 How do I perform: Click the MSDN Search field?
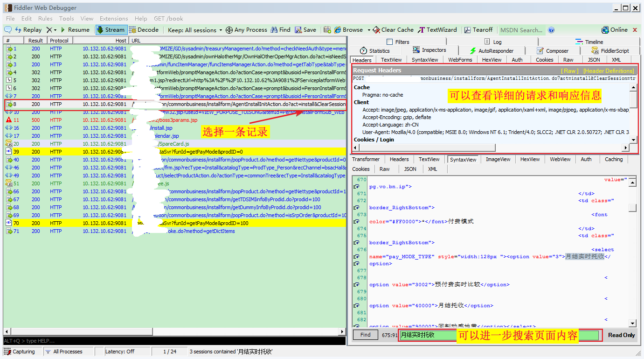tap(521, 30)
